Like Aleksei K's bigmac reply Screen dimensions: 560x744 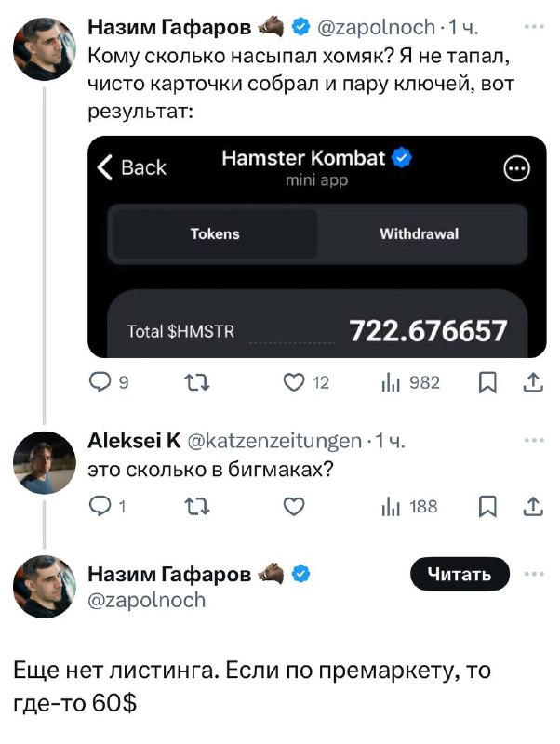point(294,506)
